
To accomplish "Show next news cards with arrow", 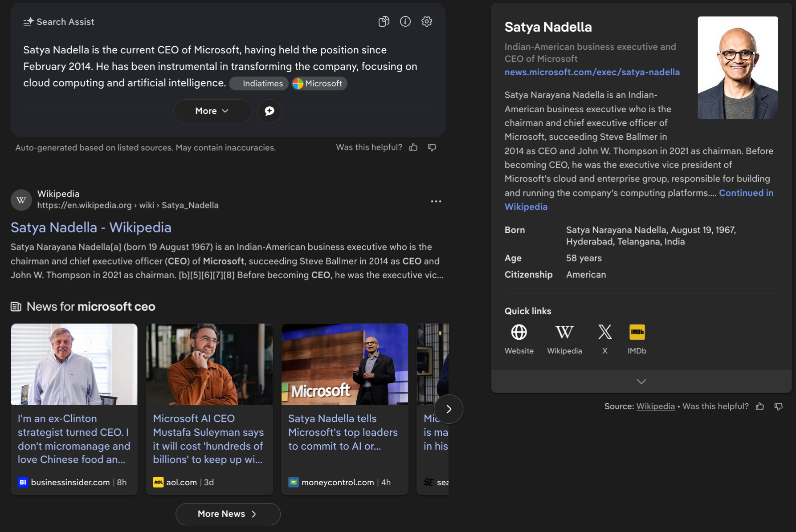I will click(449, 409).
